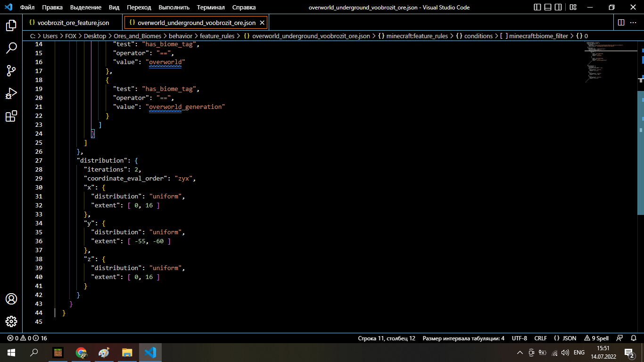Click the feature_rules folder in breadcrumbs

(x=217, y=36)
